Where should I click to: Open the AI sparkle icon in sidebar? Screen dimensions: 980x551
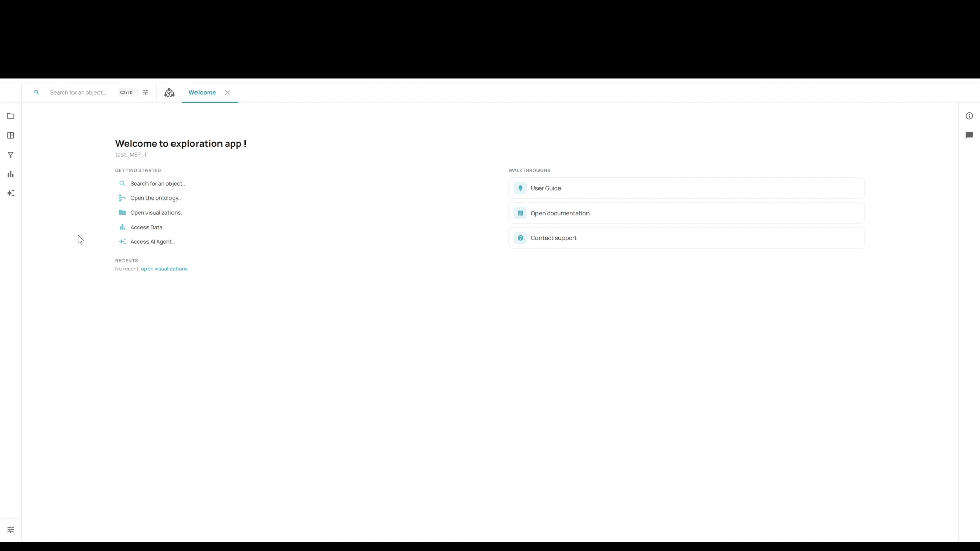tap(10, 193)
